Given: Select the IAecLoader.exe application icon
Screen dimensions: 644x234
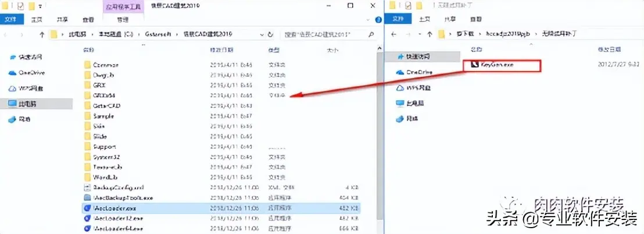Looking at the screenshot, I should (87, 208).
